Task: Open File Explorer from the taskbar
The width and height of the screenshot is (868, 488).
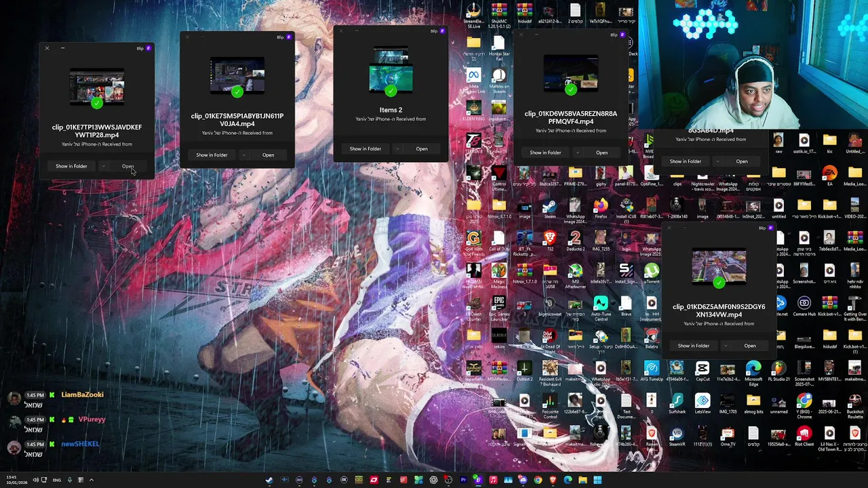Action: click(x=583, y=480)
